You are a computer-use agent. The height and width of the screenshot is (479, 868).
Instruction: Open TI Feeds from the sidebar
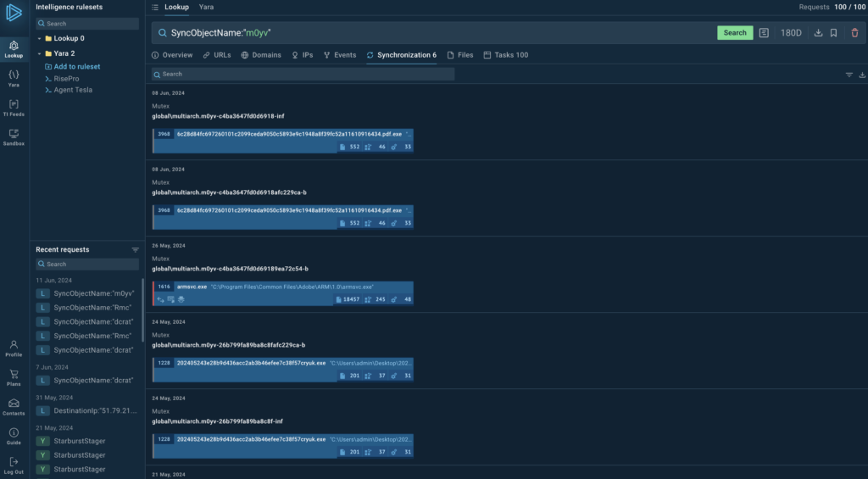[x=14, y=107]
